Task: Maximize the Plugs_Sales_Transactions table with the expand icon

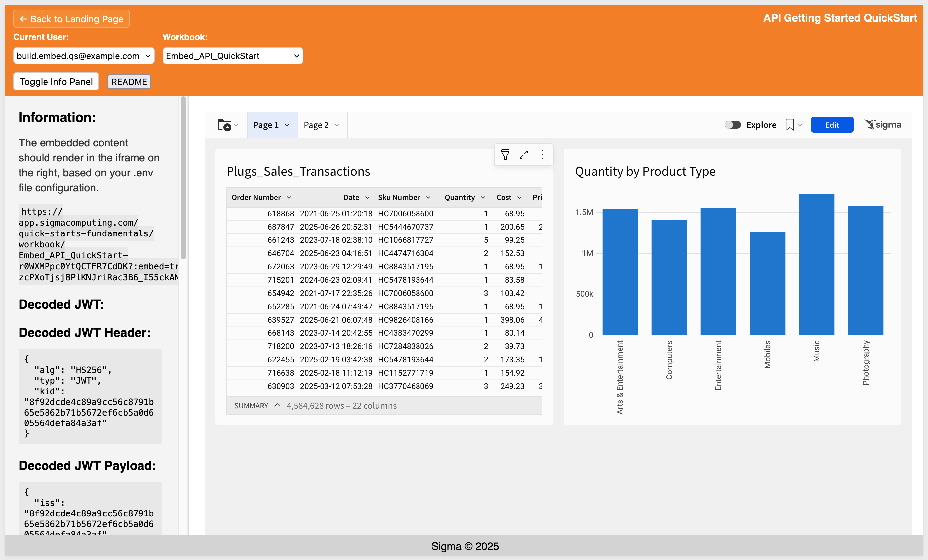Action: point(523,155)
